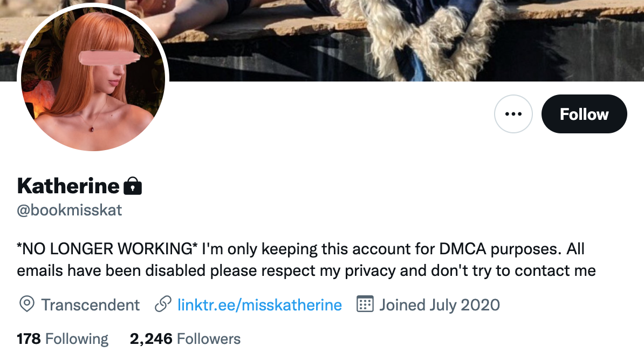Click the @bookmisskat handle text
The image size is (644, 352).
70,210
